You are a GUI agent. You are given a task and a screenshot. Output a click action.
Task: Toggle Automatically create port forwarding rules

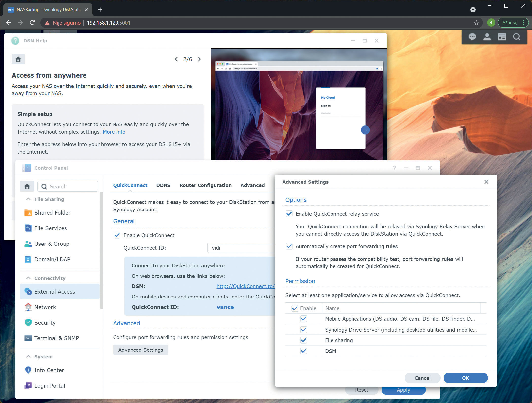pos(289,246)
